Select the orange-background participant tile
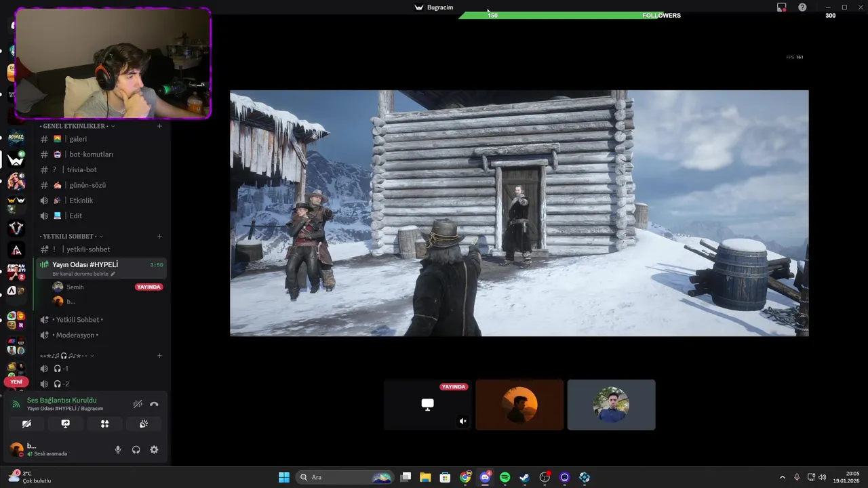Screen dimensions: 868x488 [x=519, y=405]
